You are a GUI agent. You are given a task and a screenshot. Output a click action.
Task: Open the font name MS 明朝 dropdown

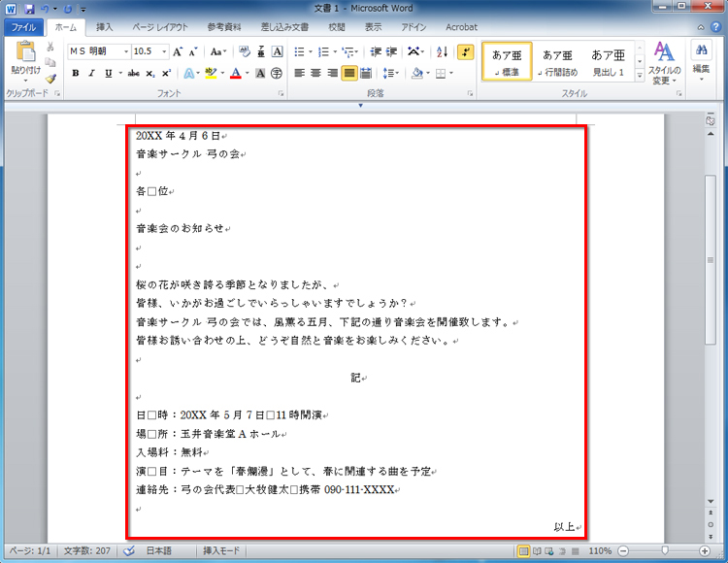[126, 51]
